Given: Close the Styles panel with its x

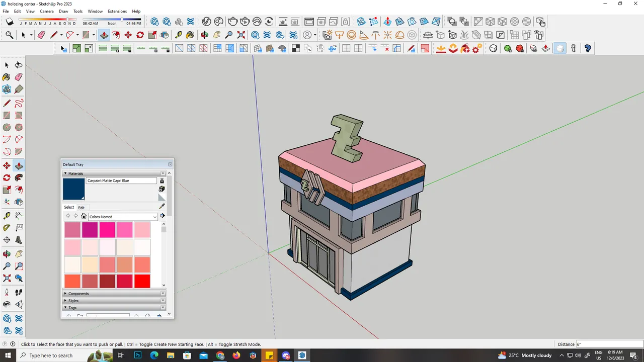Looking at the screenshot, I should [x=163, y=301].
